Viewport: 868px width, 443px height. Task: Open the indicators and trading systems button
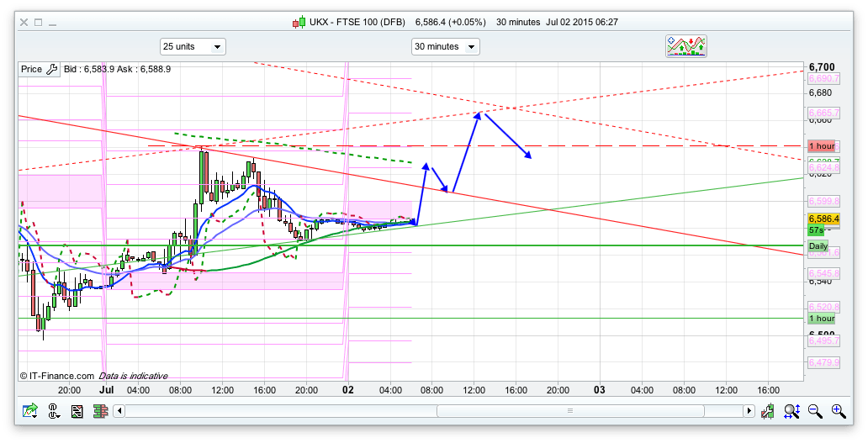(x=686, y=46)
